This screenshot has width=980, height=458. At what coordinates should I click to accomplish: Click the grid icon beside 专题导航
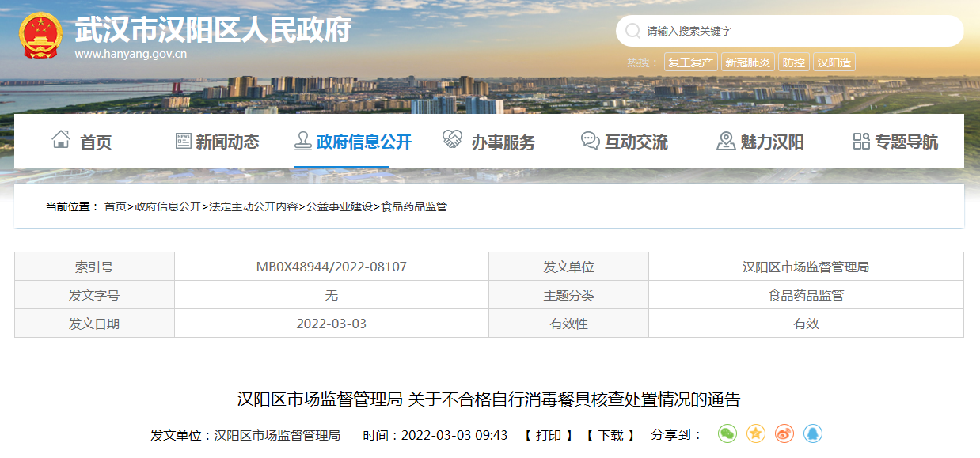(861, 141)
